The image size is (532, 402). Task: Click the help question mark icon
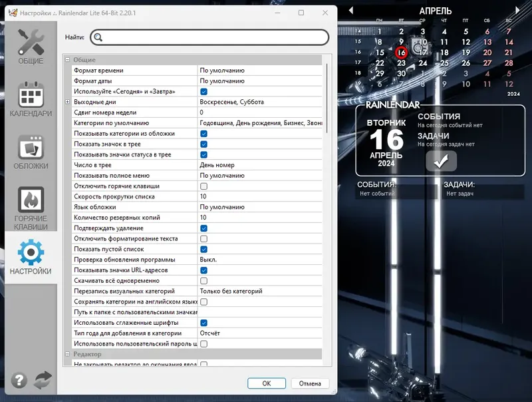[19, 380]
